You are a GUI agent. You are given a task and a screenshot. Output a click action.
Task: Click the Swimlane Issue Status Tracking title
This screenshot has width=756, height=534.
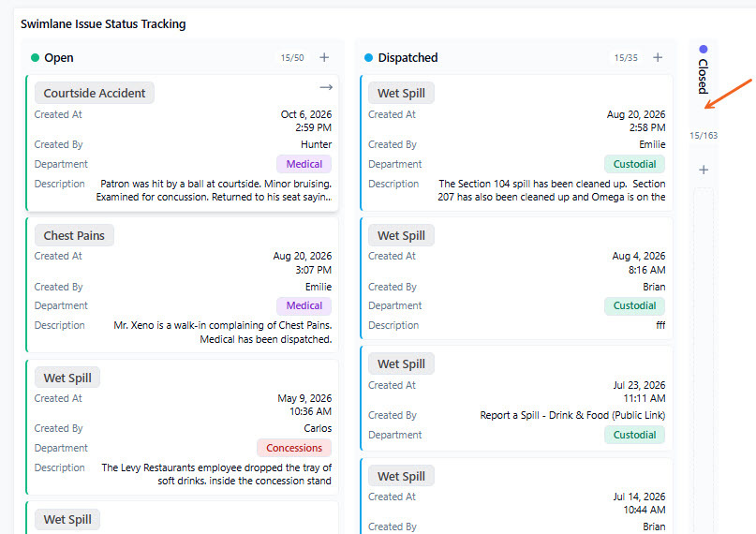pyautogui.click(x=103, y=23)
